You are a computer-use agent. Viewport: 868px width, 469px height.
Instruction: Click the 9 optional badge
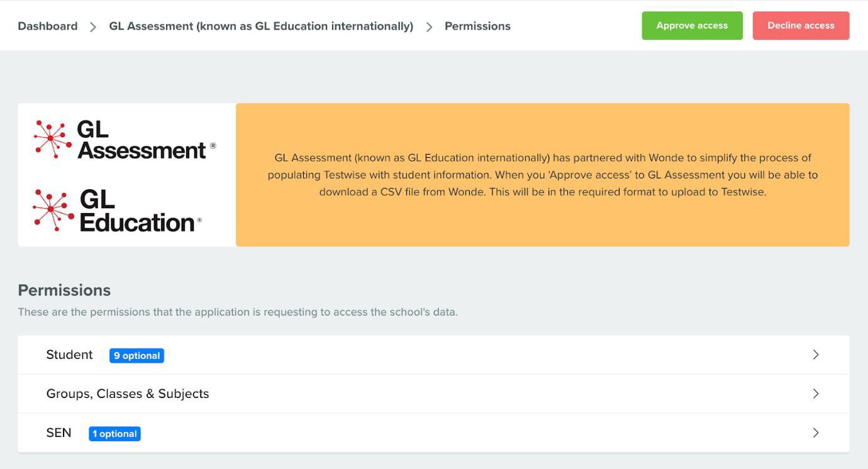[136, 356]
